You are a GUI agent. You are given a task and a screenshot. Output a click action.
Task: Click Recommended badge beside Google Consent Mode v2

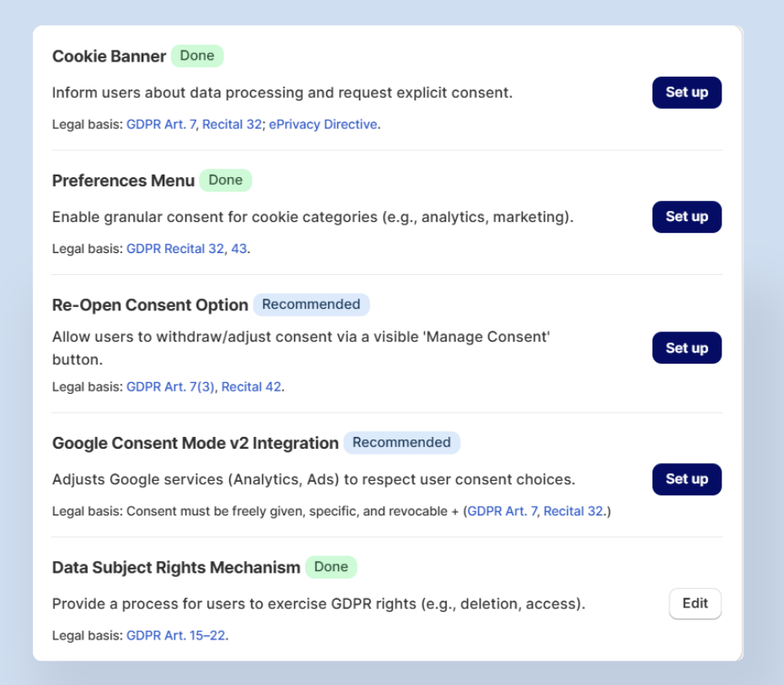click(x=401, y=443)
